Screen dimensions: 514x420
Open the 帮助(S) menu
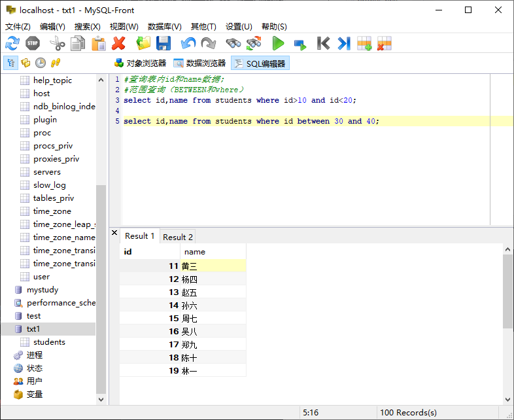(x=274, y=27)
